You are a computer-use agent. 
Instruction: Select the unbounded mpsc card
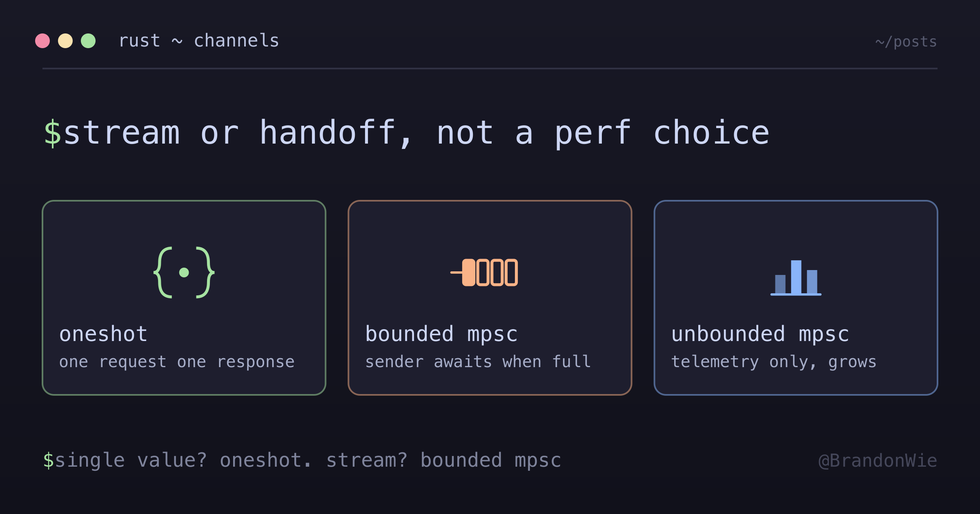coord(796,298)
